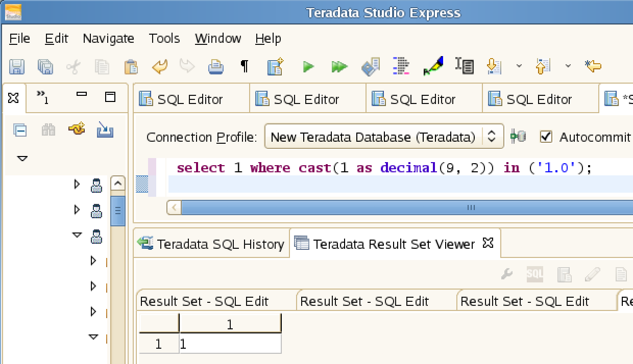Click the Print toolbar icon
The width and height of the screenshot is (633, 364).
[x=216, y=66]
